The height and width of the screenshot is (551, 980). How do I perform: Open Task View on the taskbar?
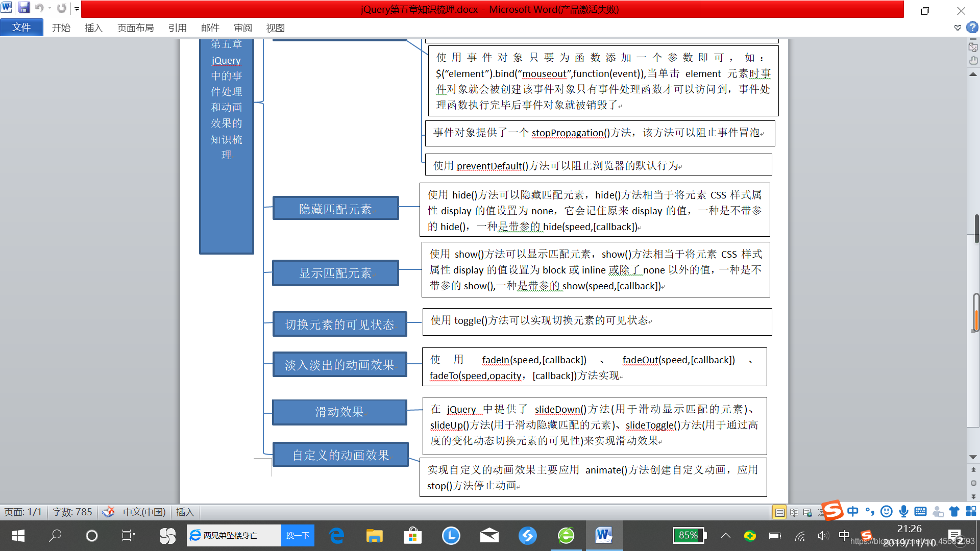pyautogui.click(x=128, y=536)
